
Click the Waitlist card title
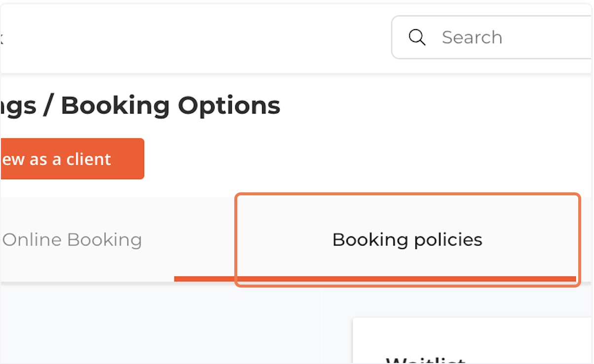pyautogui.click(x=426, y=361)
